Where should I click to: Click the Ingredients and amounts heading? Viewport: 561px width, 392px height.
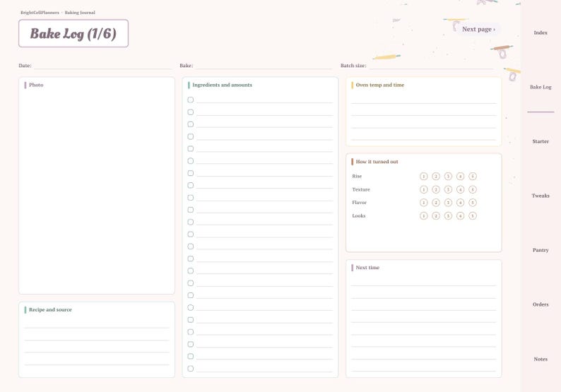(222, 85)
